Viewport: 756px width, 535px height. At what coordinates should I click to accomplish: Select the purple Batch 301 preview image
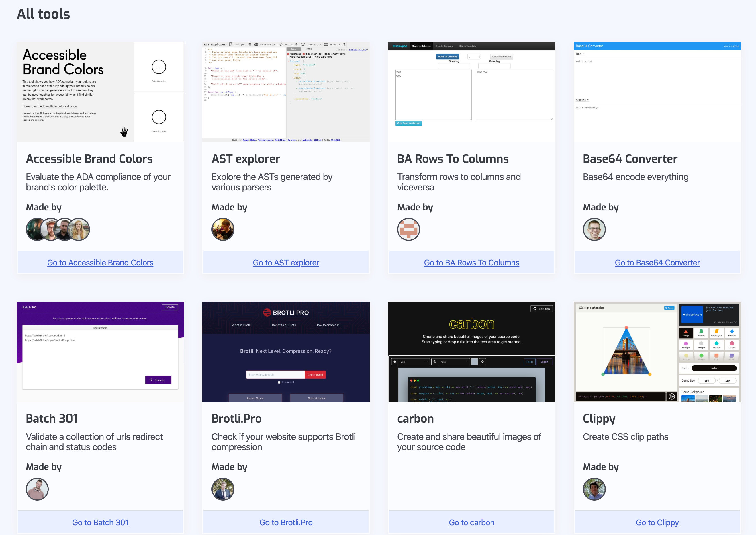pos(100,352)
